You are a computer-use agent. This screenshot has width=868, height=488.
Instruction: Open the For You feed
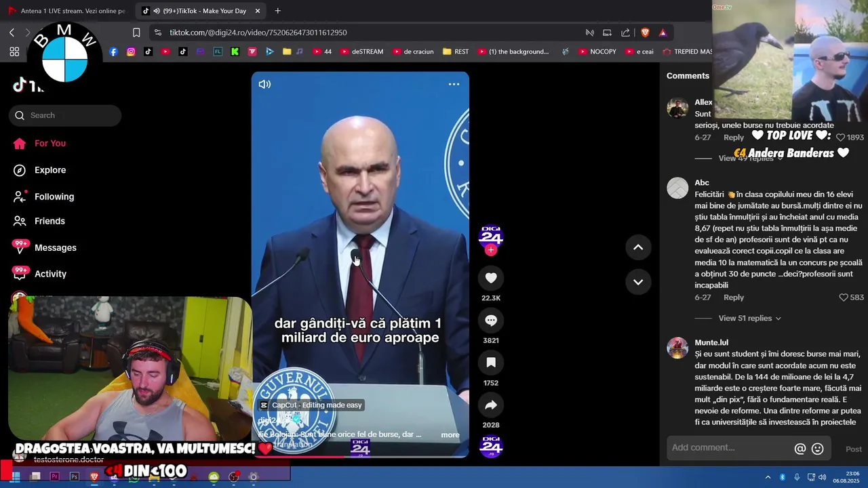50,144
